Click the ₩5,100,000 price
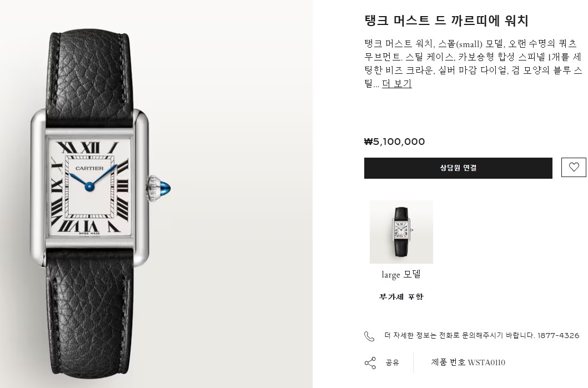Viewport: 588px width, 388px height. tap(395, 142)
